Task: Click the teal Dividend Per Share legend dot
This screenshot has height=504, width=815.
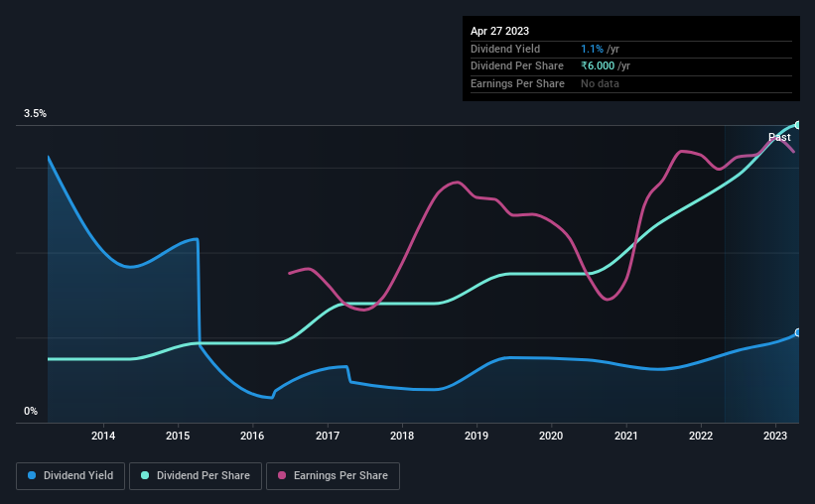Action: click(x=145, y=475)
